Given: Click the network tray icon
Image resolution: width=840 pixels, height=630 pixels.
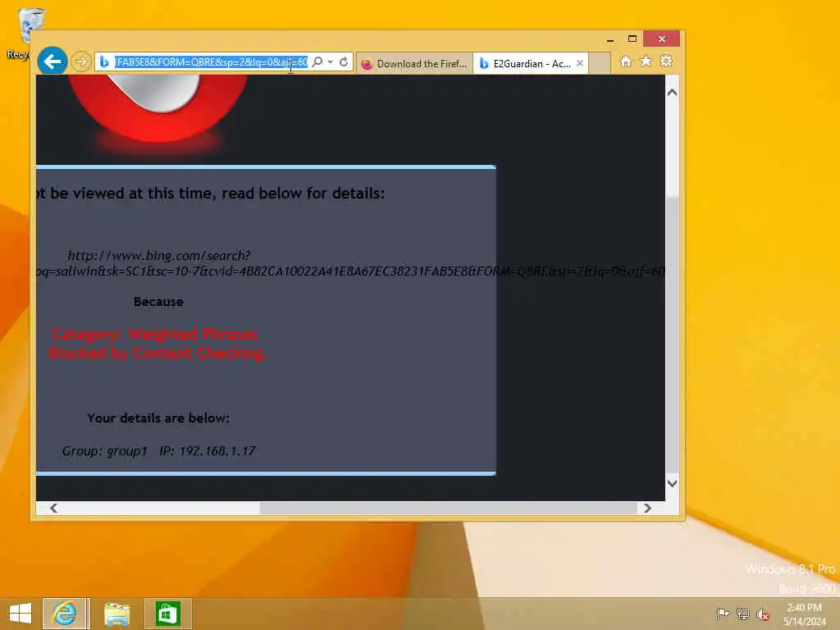Looking at the screenshot, I should (x=742, y=614).
